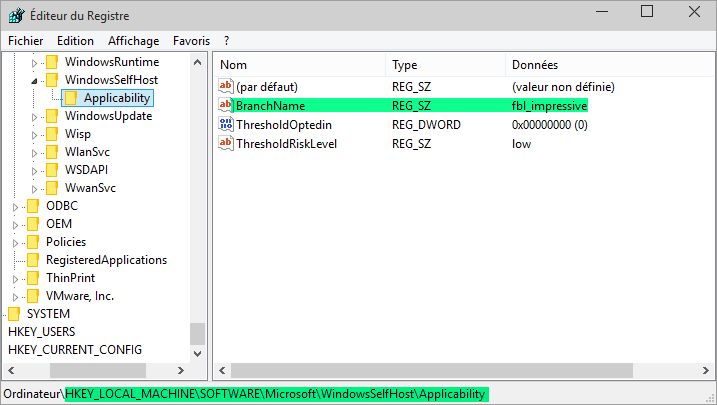Click the DWORD icon beside ThresholdOptedin
Image resolution: width=717 pixels, height=405 pixels.
(x=225, y=125)
